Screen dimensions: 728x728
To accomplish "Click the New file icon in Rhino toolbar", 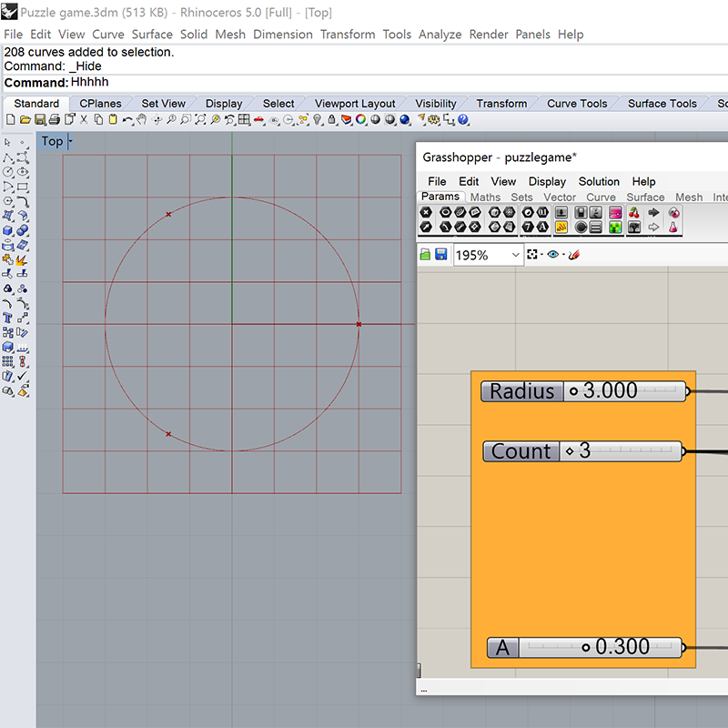I will pyautogui.click(x=10, y=120).
